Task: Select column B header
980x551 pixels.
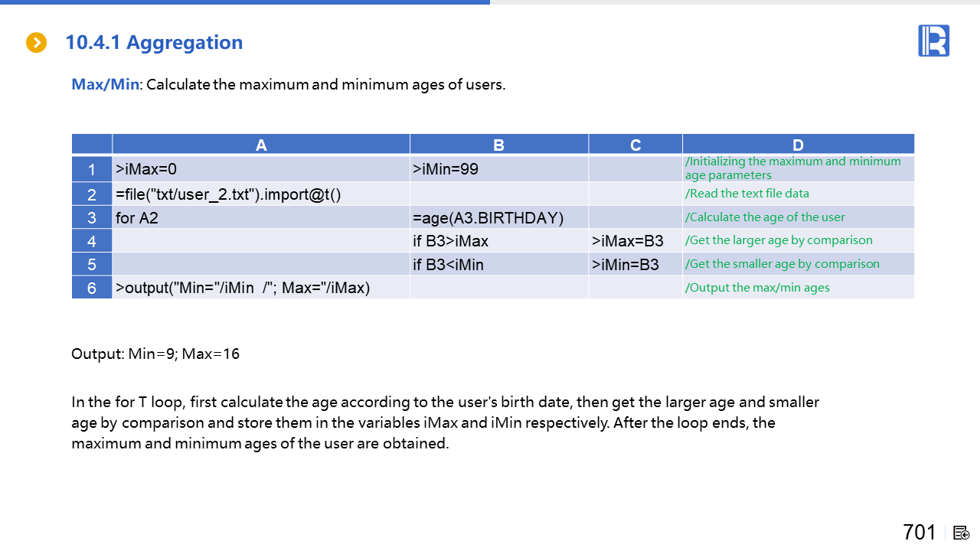Action: coord(498,145)
